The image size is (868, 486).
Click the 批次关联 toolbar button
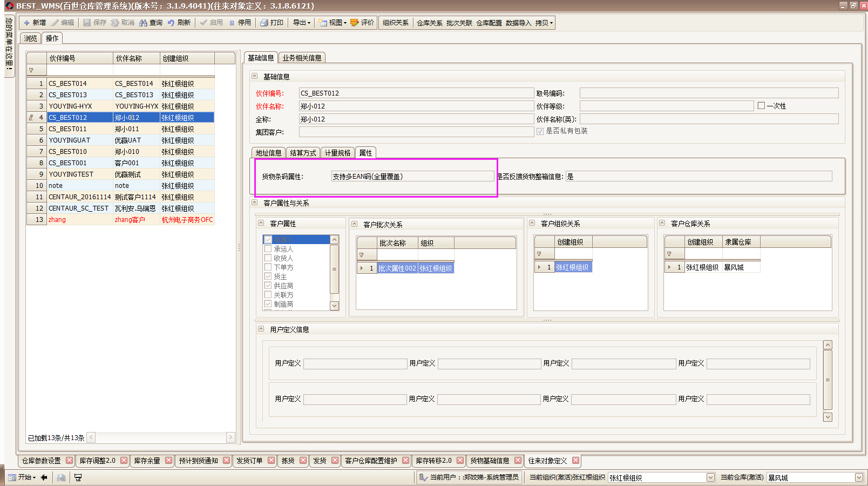click(x=459, y=23)
